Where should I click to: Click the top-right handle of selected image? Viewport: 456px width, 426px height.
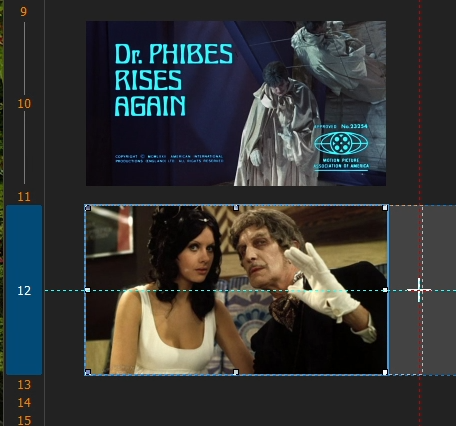385,208
